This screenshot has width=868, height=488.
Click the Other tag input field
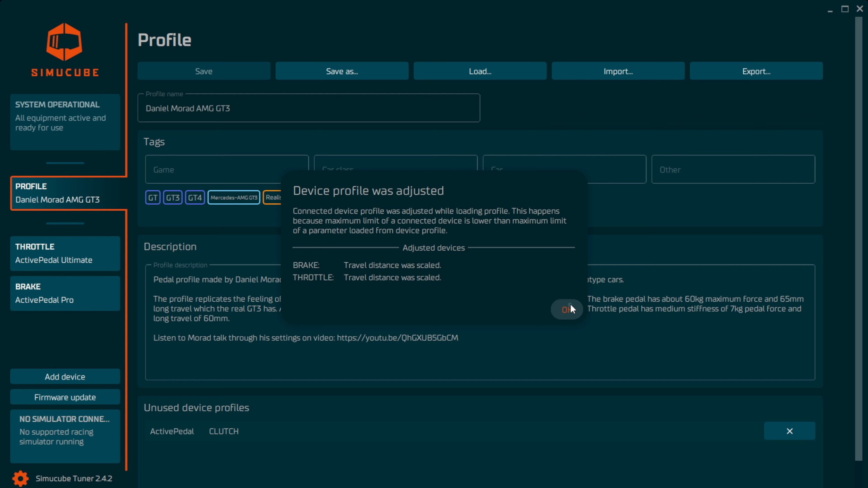[x=733, y=169]
